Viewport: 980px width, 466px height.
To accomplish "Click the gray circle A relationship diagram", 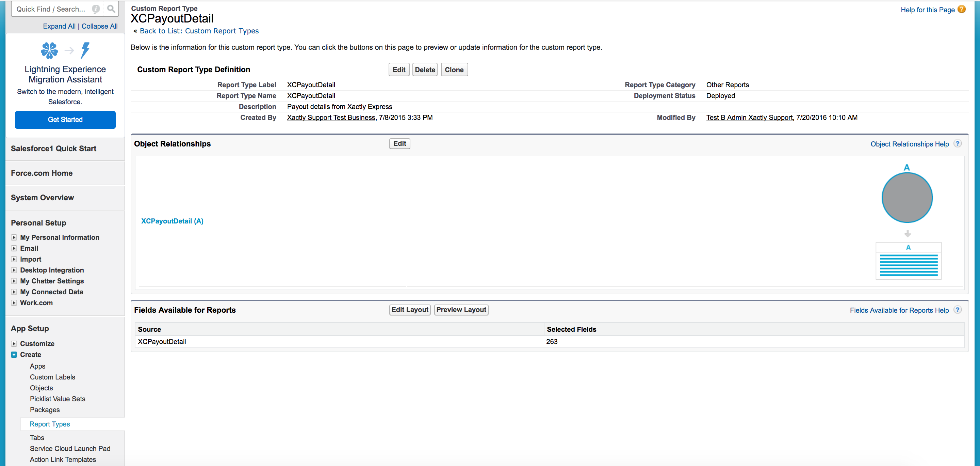I will [x=907, y=198].
